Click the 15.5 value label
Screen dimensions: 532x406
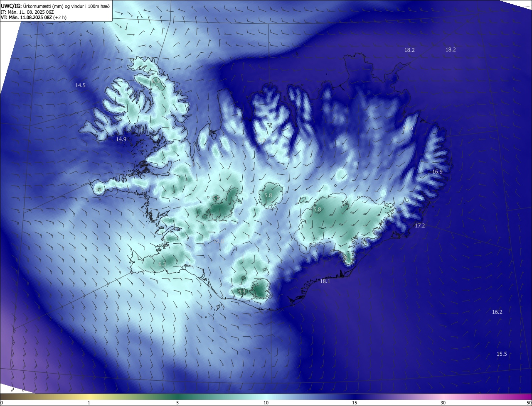point(502,354)
